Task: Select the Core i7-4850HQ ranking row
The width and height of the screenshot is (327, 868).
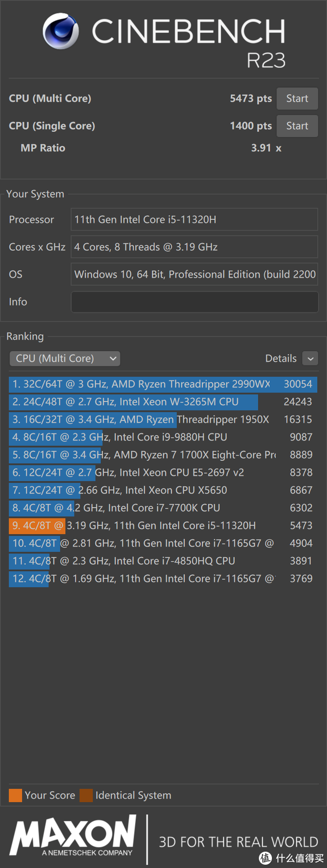Action: pos(163,561)
